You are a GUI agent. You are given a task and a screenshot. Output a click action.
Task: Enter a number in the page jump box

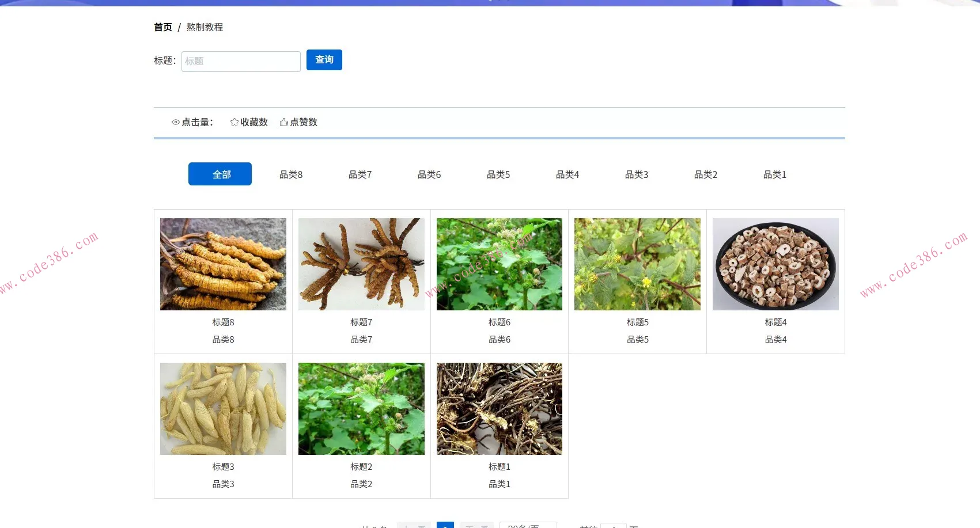[x=614, y=525]
